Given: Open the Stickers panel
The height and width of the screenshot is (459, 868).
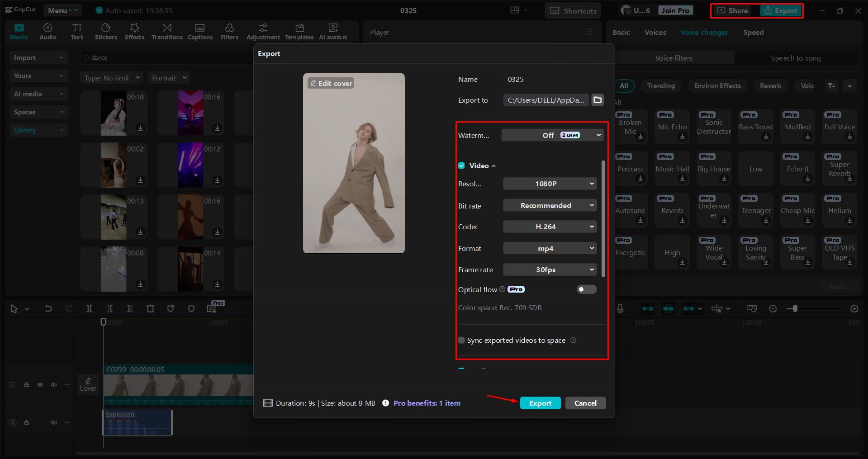Looking at the screenshot, I should (106, 31).
